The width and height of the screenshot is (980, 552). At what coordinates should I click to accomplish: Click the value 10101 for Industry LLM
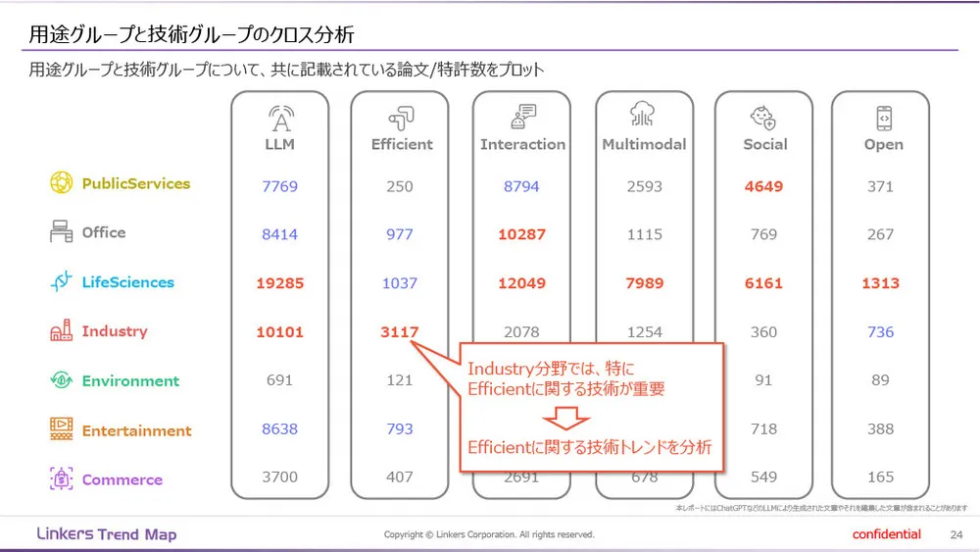pos(280,332)
